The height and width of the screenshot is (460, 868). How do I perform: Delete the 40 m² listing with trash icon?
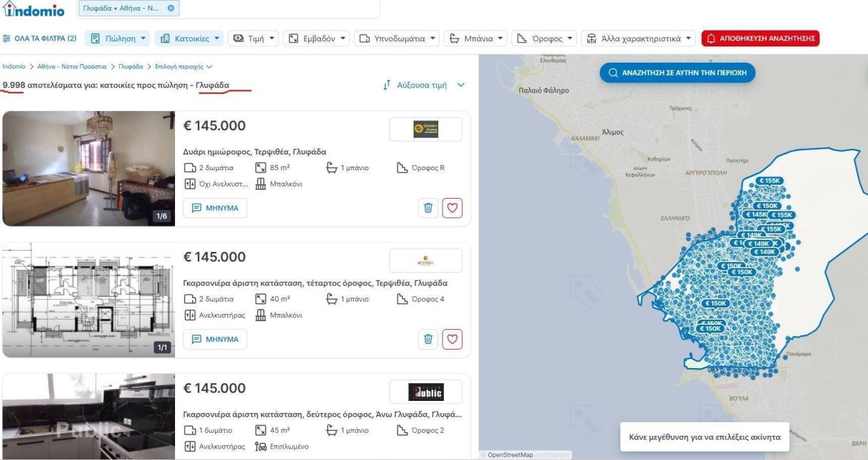tap(428, 340)
